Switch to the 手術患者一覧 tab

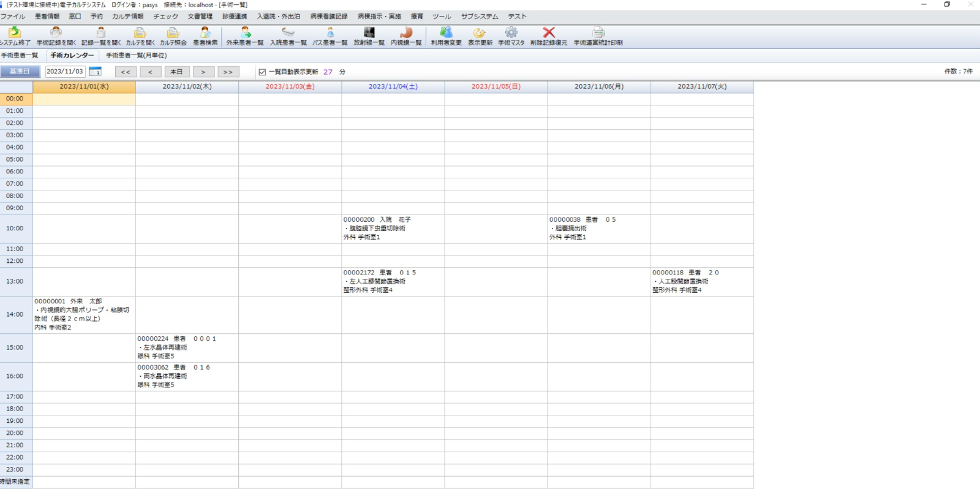(20, 56)
